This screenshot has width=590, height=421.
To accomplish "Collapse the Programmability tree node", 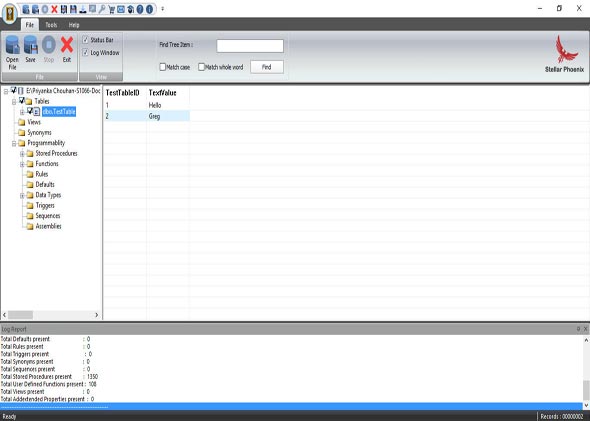I will [14, 143].
